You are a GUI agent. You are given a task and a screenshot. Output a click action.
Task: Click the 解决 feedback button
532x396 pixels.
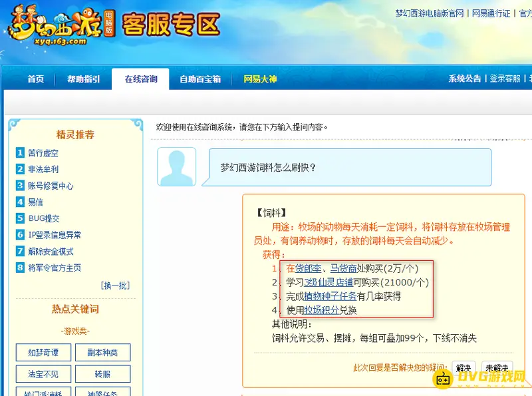point(464,368)
